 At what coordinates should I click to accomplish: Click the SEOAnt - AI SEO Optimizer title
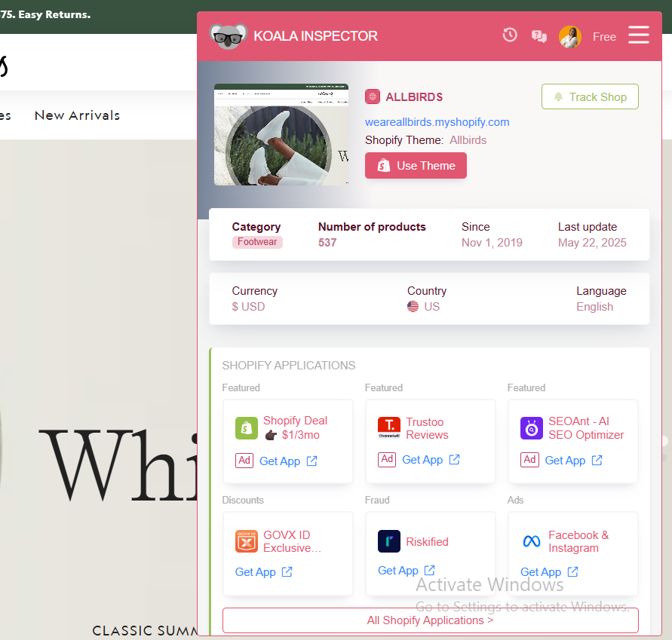pos(586,428)
